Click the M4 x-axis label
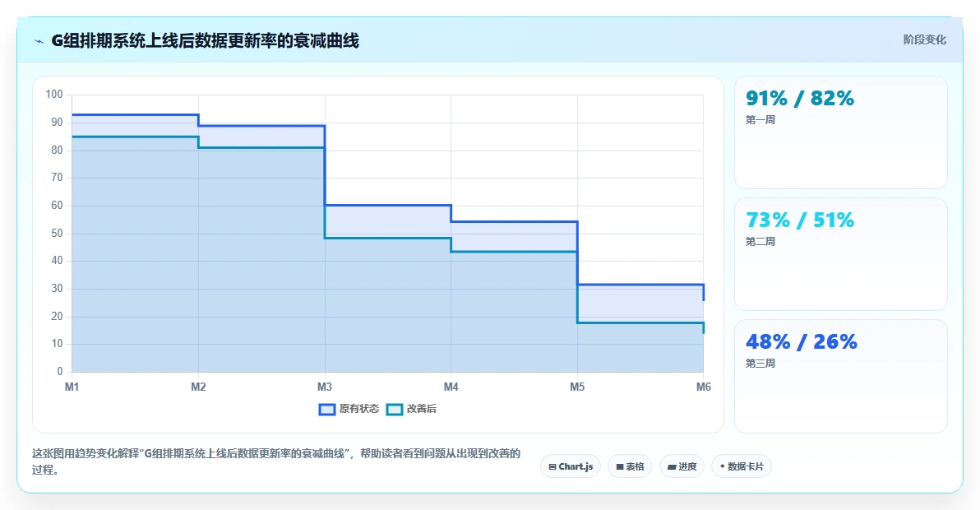The image size is (980, 510). coord(451,387)
